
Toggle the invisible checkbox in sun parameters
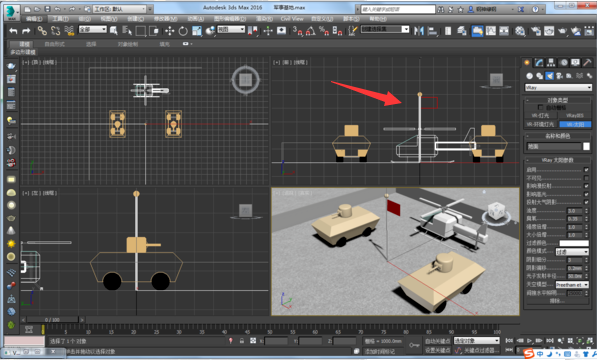pyautogui.click(x=586, y=178)
